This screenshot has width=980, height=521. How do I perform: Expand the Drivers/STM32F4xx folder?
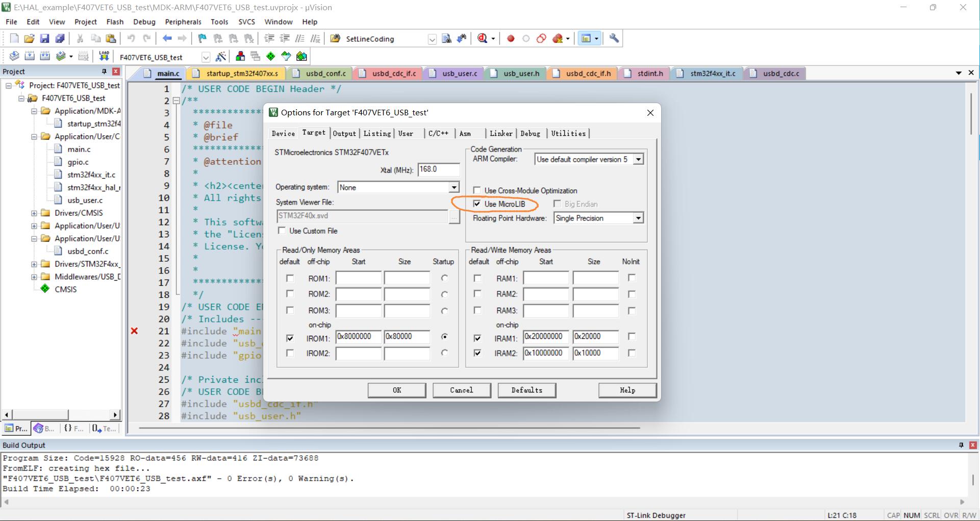pyautogui.click(x=34, y=264)
